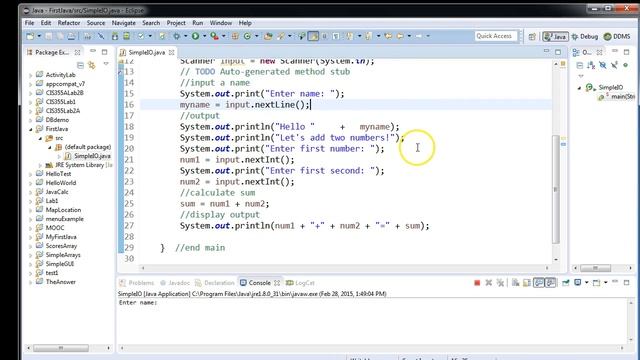The image size is (640, 360).
Task: Click the Pin Console icon
Action: [x=566, y=282]
